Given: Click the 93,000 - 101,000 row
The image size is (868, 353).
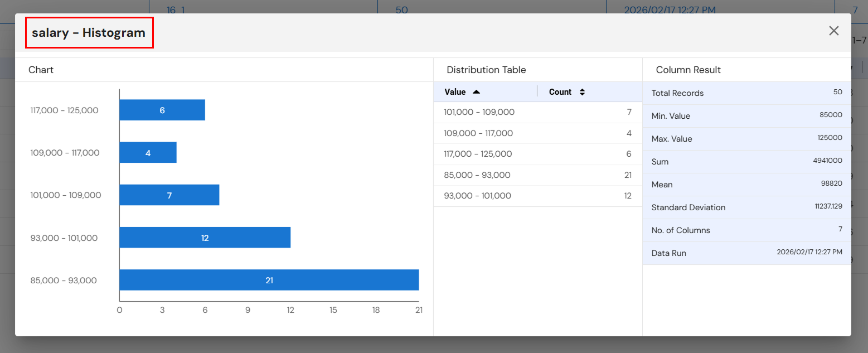Looking at the screenshot, I should coord(537,195).
